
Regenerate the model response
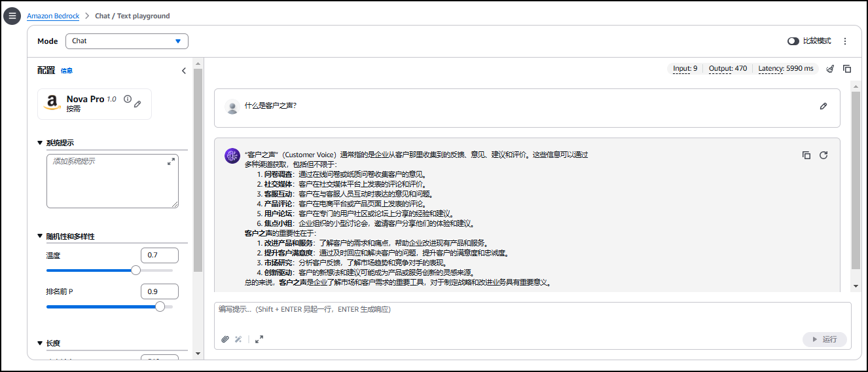click(823, 155)
